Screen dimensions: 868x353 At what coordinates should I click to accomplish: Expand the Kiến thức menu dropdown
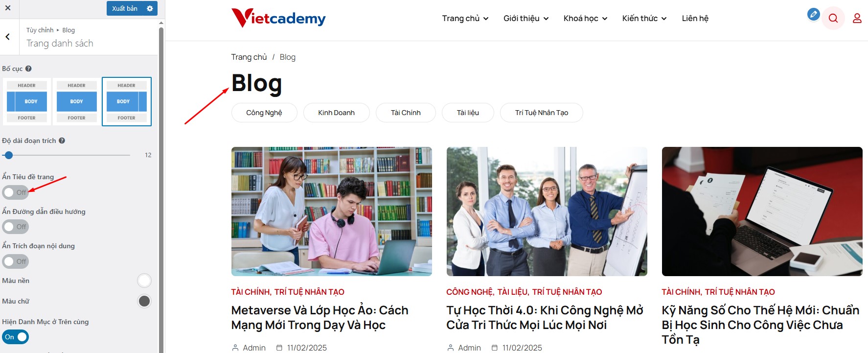tap(644, 19)
